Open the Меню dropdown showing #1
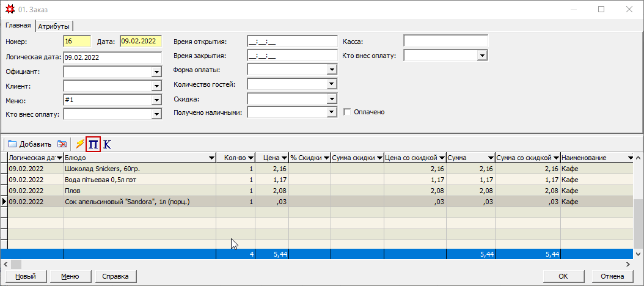The image size is (644, 286). tap(156, 100)
